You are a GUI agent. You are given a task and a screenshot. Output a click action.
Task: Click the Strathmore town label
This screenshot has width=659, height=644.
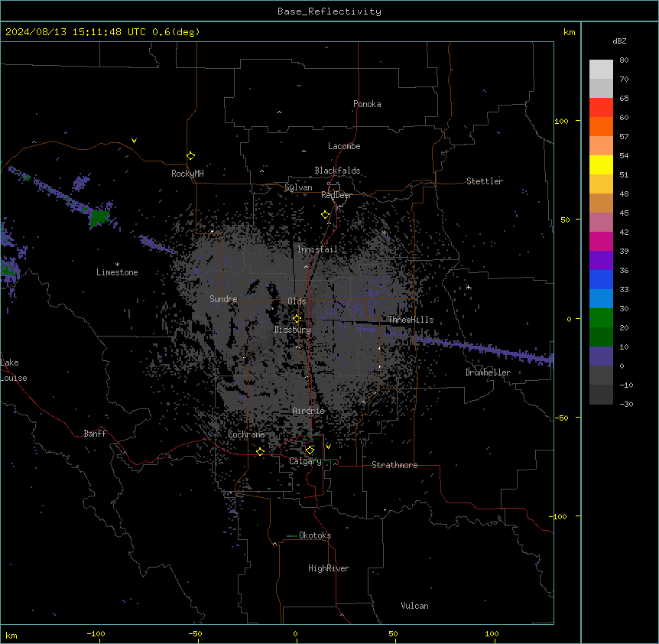[394, 465]
